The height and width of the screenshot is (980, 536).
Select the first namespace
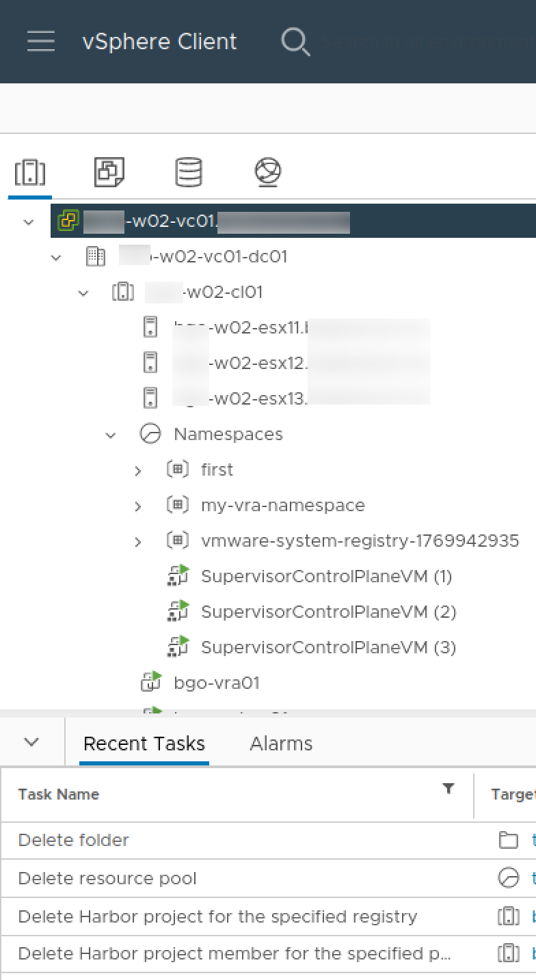pos(217,469)
